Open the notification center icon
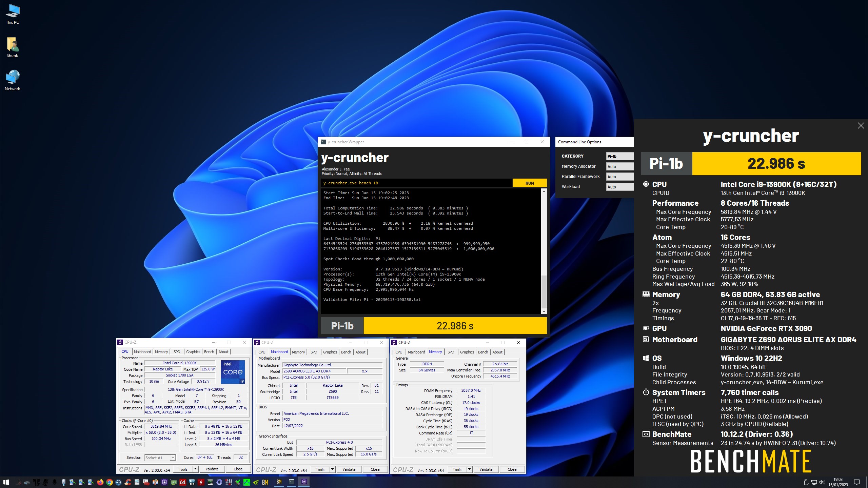The width and height of the screenshot is (868, 488). pyautogui.click(x=857, y=482)
